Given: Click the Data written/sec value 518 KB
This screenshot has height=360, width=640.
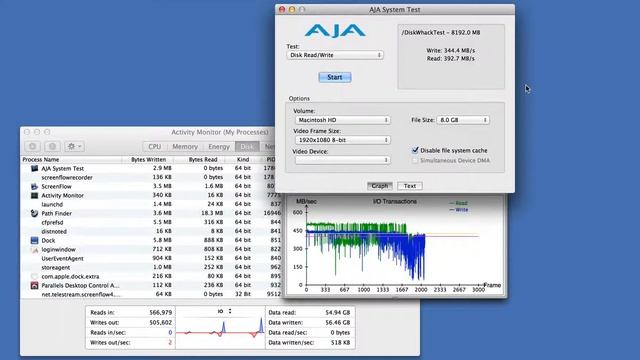Looking at the screenshot, I should point(340,342).
